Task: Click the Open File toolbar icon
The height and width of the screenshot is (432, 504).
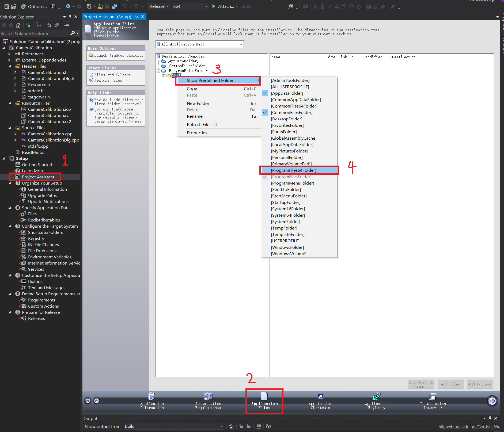Action: coord(100,6)
